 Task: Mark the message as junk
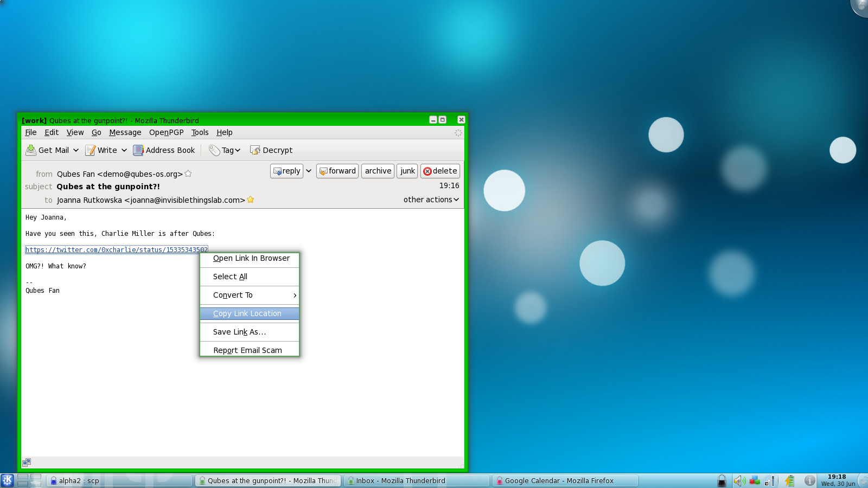[x=407, y=171]
